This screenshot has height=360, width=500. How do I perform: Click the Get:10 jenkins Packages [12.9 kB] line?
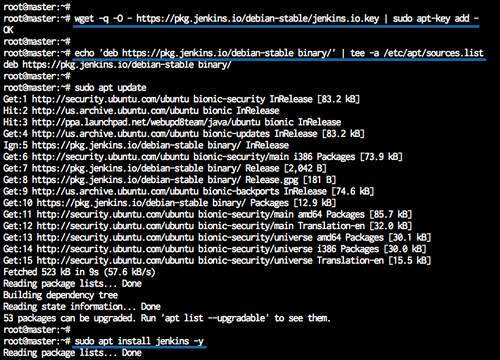(x=169, y=203)
